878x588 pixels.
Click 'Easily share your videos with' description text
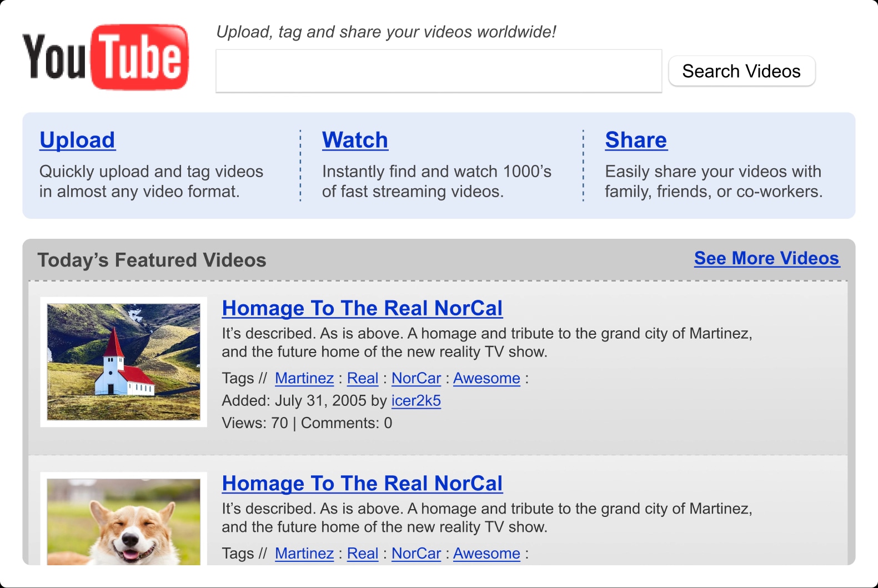pos(713,172)
